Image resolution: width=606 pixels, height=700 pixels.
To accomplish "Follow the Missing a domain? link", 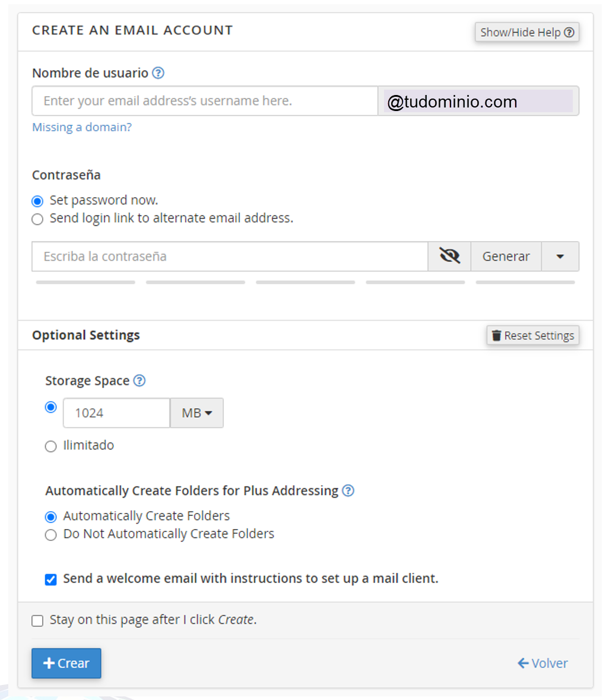I will [x=82, y=127].
